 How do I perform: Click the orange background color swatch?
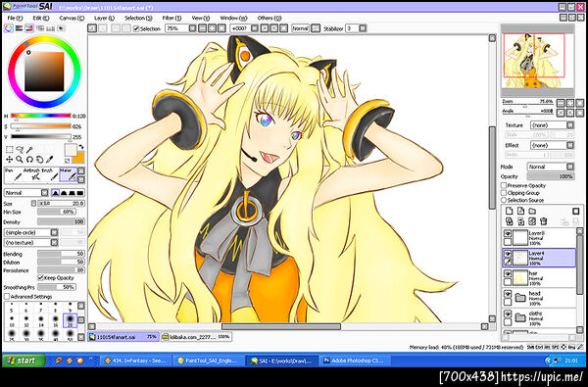pyautogui.click(x=80, y=159)
